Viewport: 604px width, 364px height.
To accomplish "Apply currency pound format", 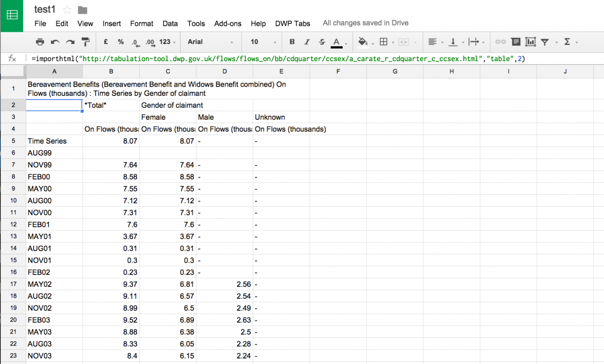I will [106, 42].
